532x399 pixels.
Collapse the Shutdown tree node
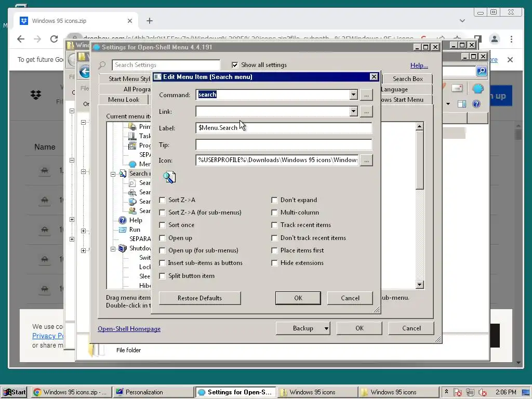click(x=113, y=249)
